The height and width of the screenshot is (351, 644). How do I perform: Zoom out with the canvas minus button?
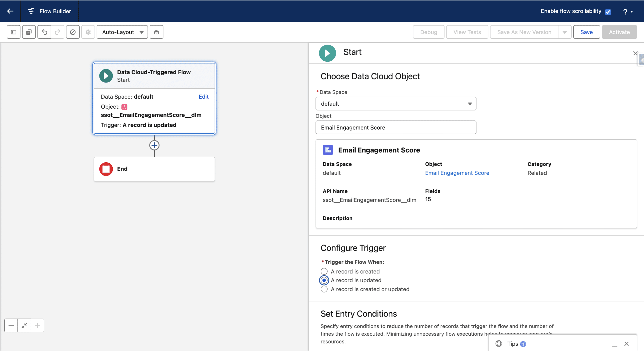11,326
